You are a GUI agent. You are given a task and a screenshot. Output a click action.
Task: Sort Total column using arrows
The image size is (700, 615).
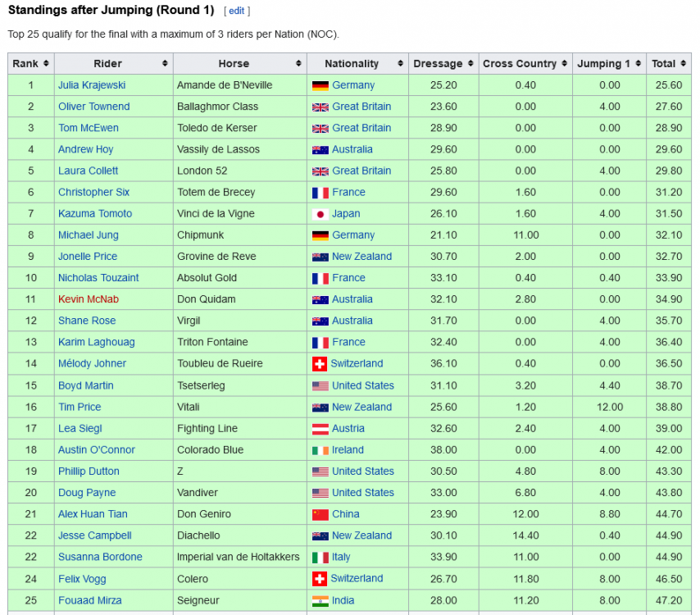683,63
